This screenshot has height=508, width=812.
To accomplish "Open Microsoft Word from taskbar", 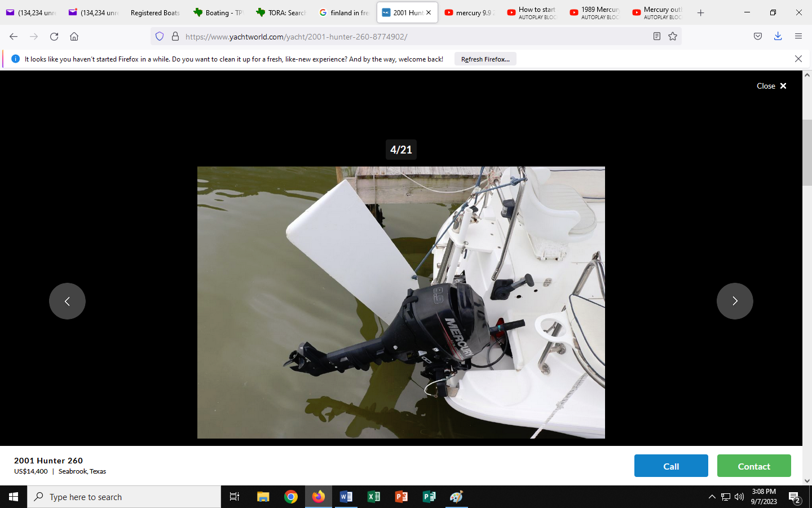I will coord(346,497).
